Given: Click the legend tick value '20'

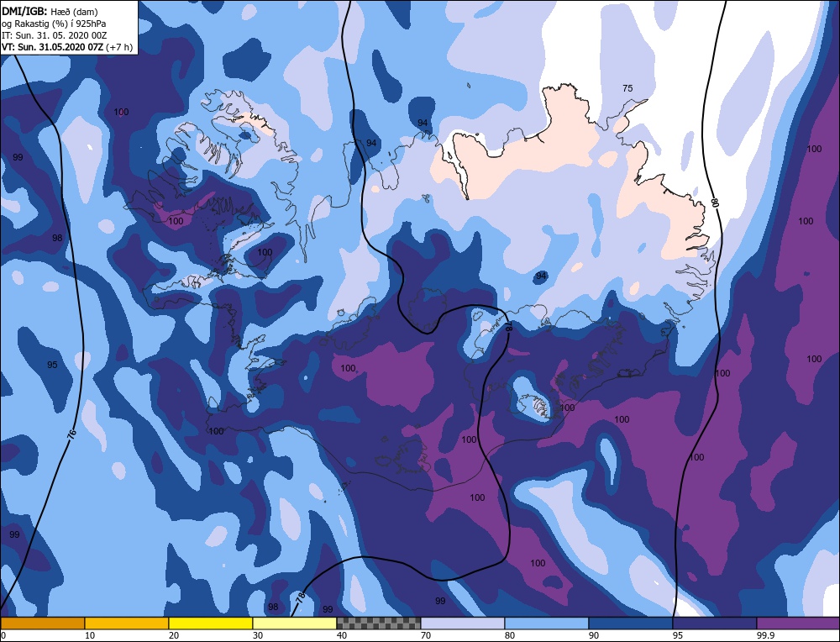Looking at the screenshot, I should point(174,635).
